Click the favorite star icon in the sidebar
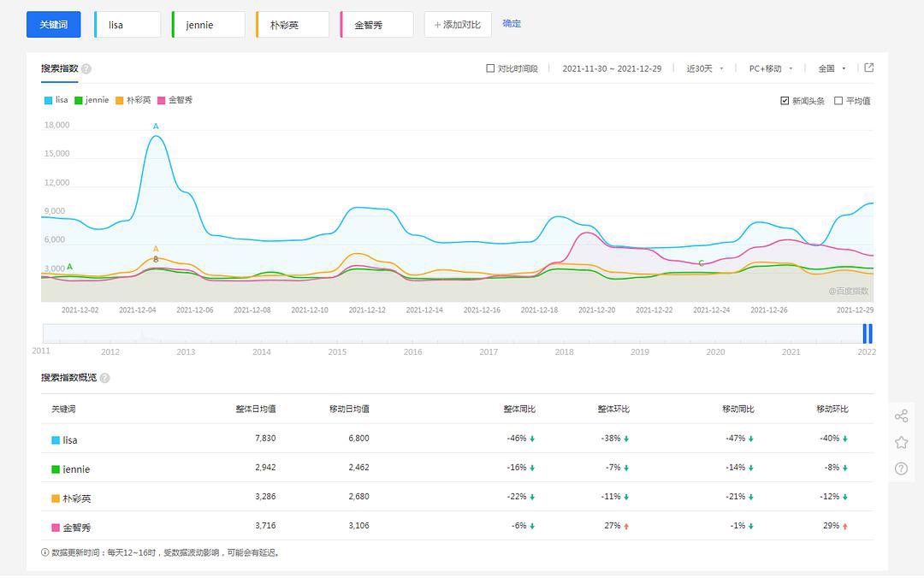 click(901, 443)
